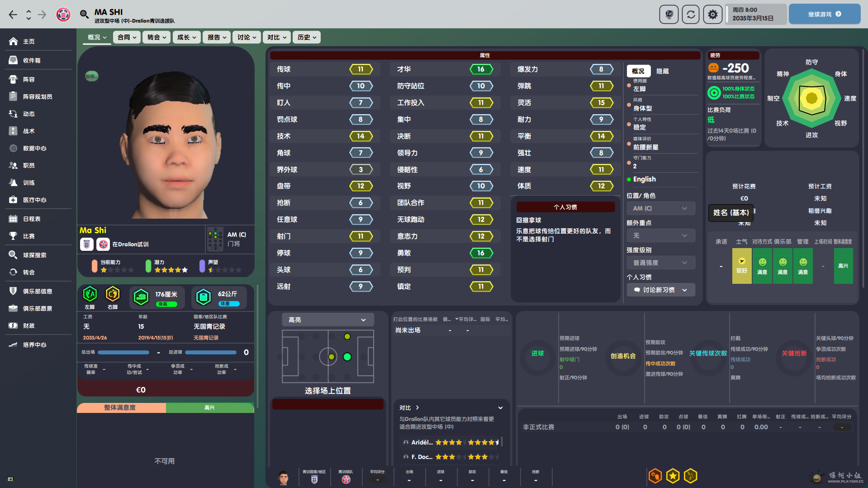Open 医疗中心 medical centre icon
Viewport: 868px width, 488px height.
pyautogui.click(x=13, y=200)
